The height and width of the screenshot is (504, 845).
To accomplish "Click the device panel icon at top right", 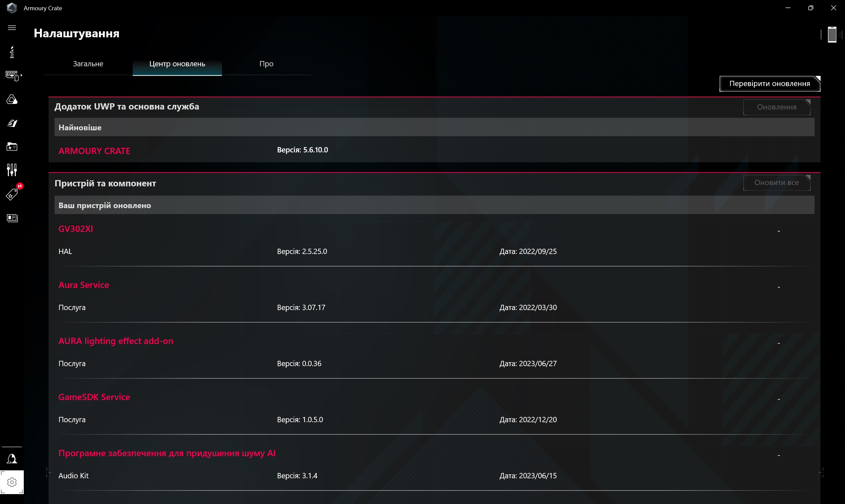I will coord(831,34).
